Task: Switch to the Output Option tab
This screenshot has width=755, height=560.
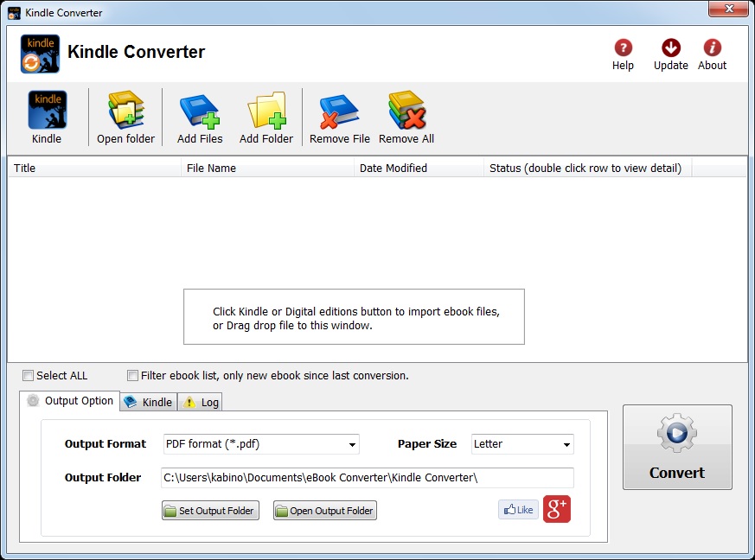Action: pos(70,401)
